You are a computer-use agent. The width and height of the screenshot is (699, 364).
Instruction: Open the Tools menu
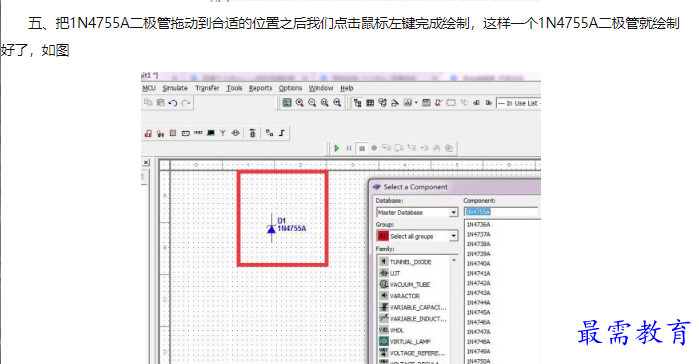coord(234,88)
